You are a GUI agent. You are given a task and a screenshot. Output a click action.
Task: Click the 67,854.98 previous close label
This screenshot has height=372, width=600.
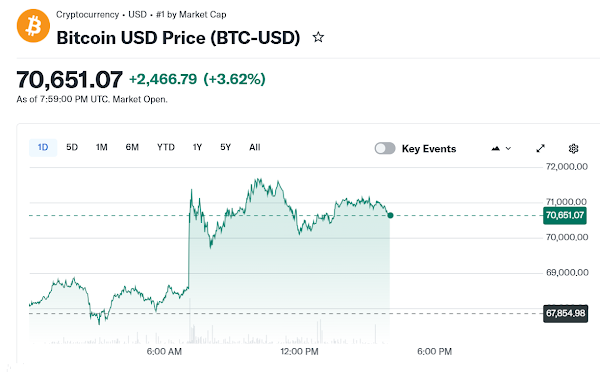pyautogui.click(x=565, y=313)
